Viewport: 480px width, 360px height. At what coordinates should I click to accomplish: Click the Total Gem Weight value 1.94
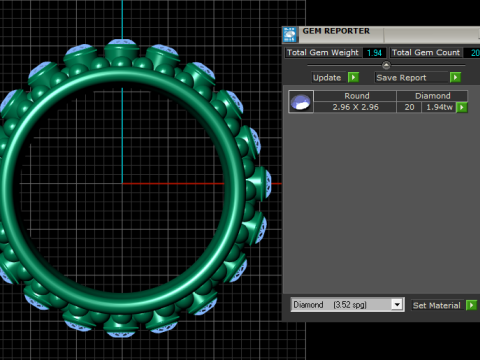374,53
